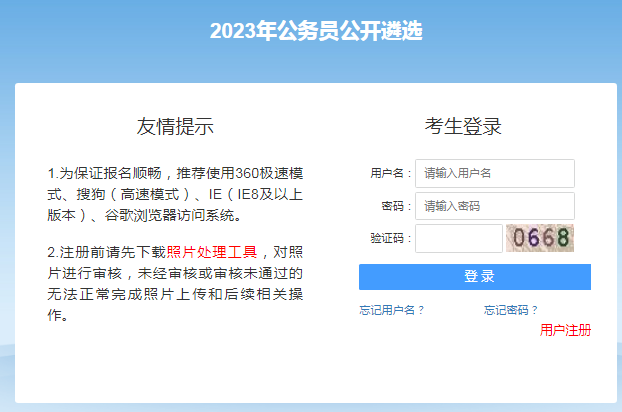
Task: Click the blue 登录 login button
Action: pyautogui.click(x=475, y=277)
